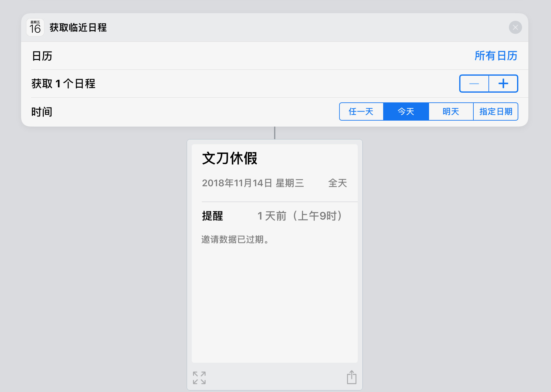Click the 提醒 row label
551x392 pixels.
click(212, 216)
